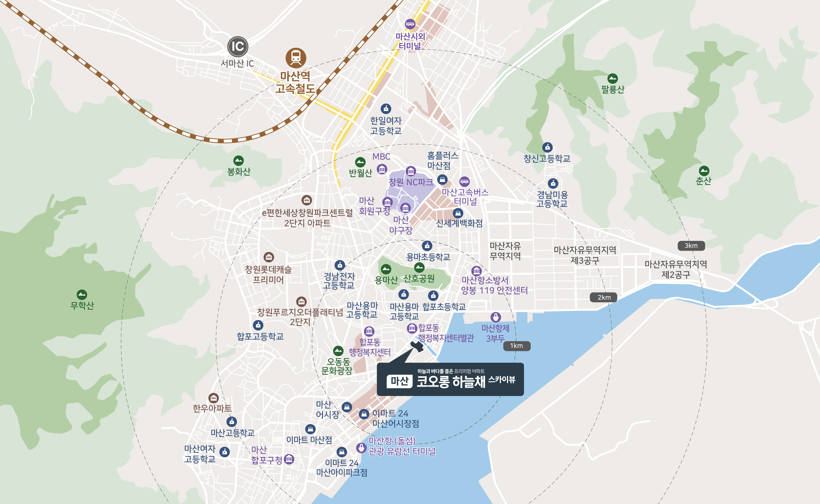Click the 마산 야구장 building icon
This screenshot has height=504, width=820.
[x=405, y=208]
